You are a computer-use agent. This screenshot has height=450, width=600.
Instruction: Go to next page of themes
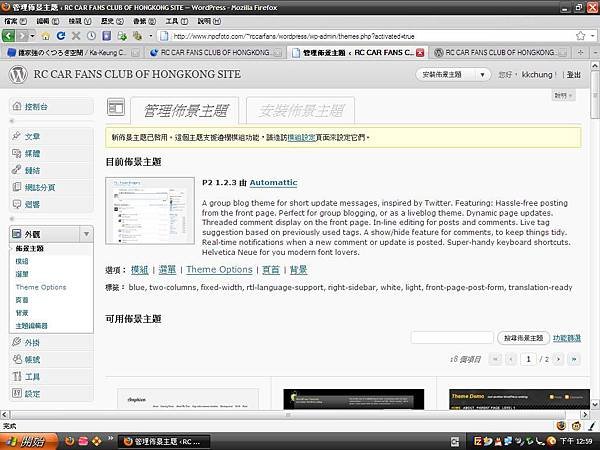click(x=559, y=359)
